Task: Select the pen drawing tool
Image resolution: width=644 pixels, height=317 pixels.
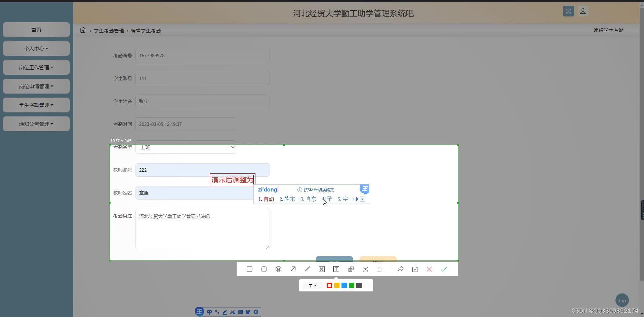Action: tap(307, 269)
